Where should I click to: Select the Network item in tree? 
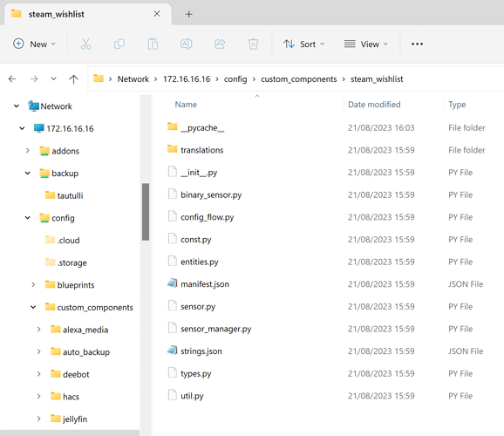click(x=51, y=106)
